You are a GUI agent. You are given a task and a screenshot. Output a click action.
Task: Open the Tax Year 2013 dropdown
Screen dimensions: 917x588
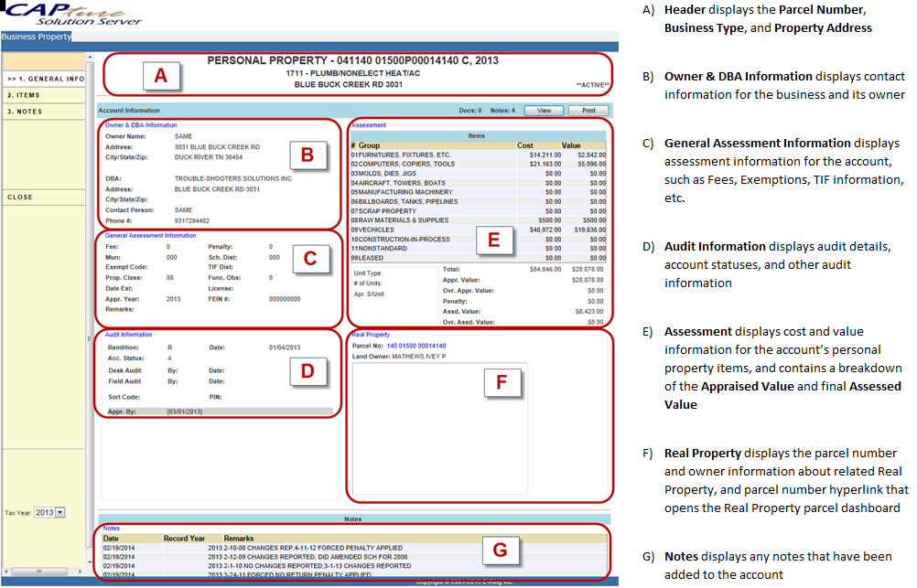click(x=49, y=513)
